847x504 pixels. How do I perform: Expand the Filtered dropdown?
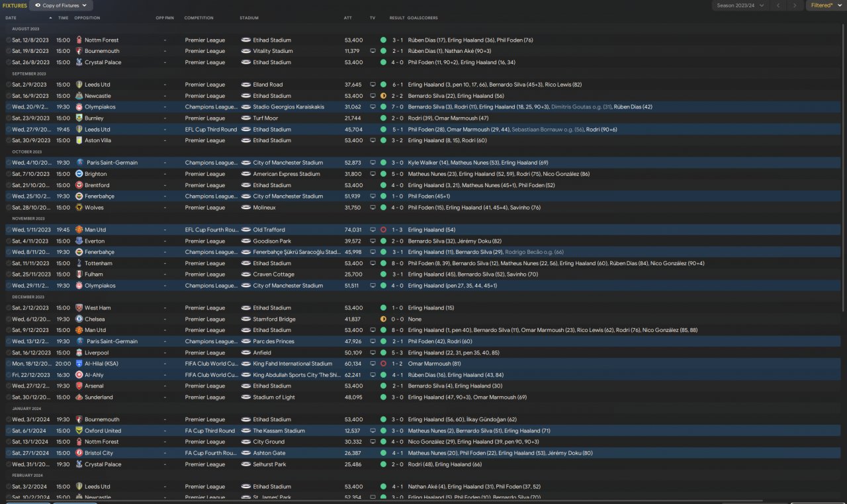tap(825, 5)
